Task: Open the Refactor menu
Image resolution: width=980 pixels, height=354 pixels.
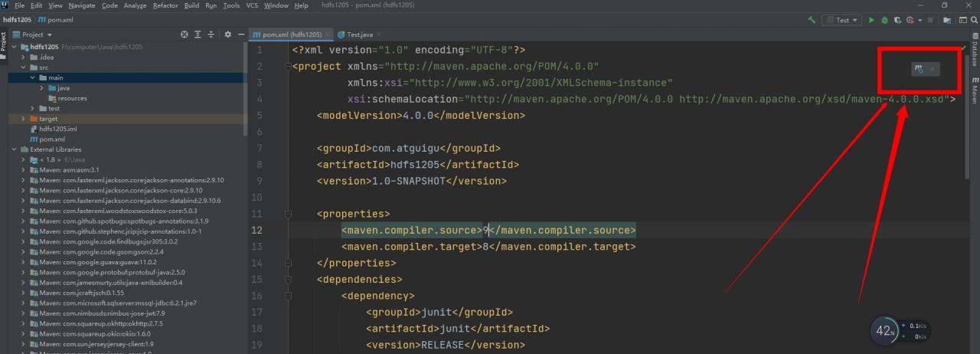Action: pos(165,5)
